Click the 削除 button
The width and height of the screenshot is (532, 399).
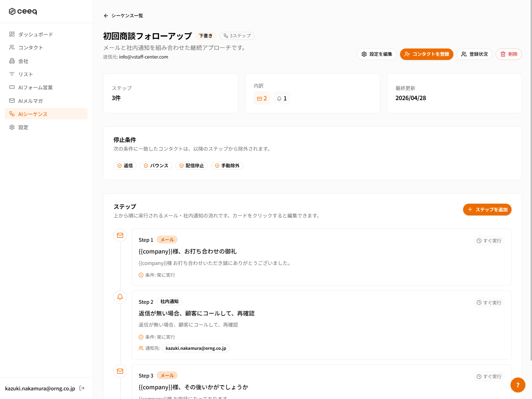(x=509, y=54)
